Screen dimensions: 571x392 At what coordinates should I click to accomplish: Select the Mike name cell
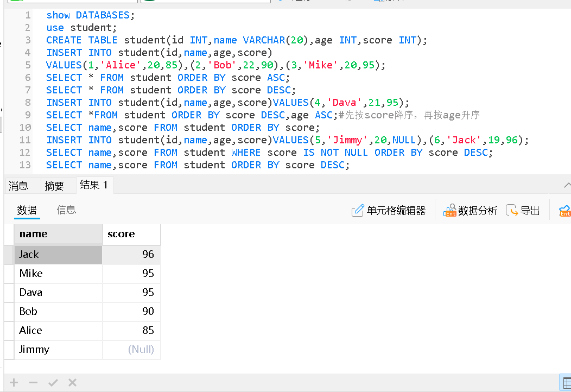point(58,273)
